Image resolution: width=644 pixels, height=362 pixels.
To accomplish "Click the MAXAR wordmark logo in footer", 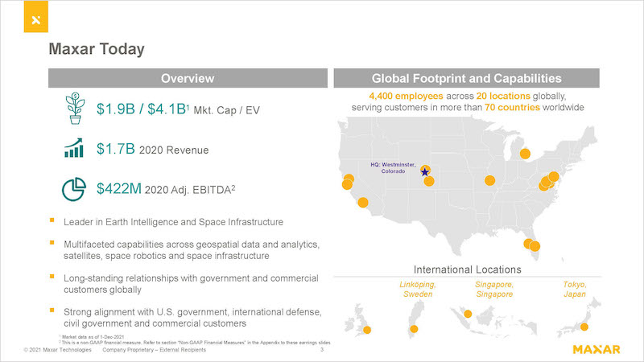I will (x=597, y=349).
